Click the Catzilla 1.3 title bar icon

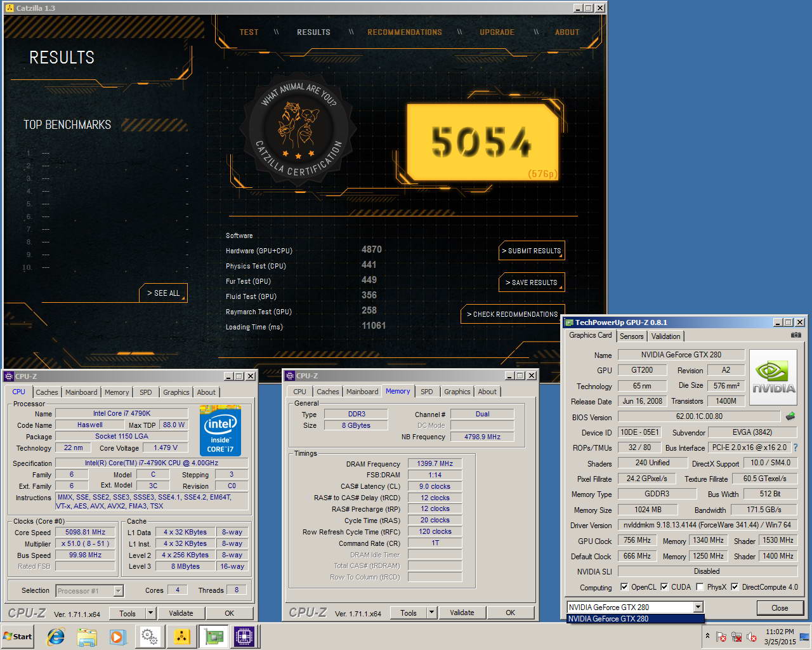10,8
